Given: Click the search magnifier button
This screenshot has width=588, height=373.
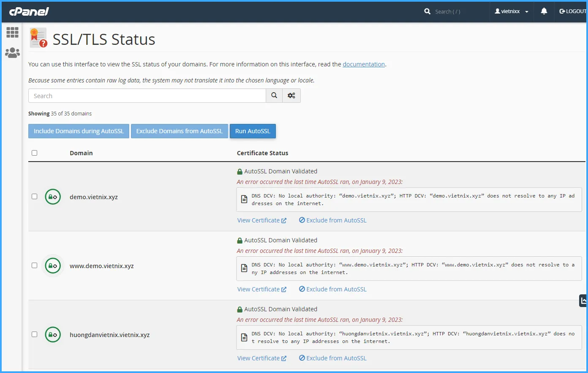Looking at the screenshot, I should tap(274, 96).
